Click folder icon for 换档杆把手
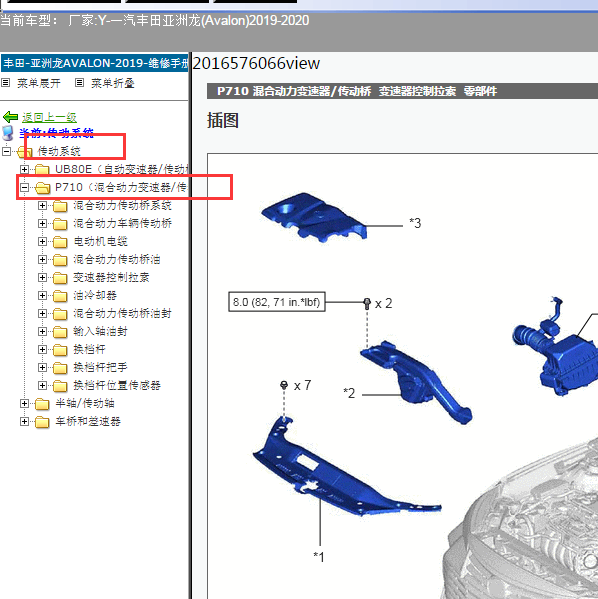Screen dimensions: 598x599 click(x=60, y=367)
